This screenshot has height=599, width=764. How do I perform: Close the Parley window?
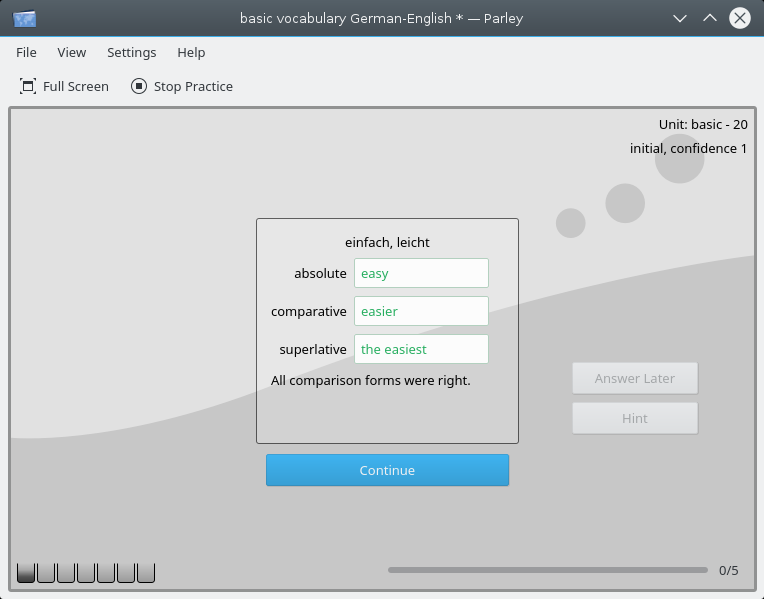[740, 18]
